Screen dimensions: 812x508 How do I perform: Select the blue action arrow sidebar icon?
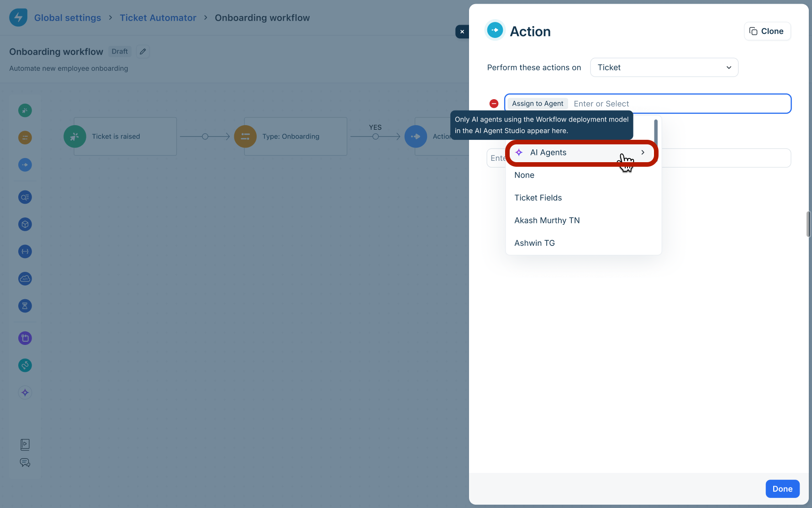[25, 164]
